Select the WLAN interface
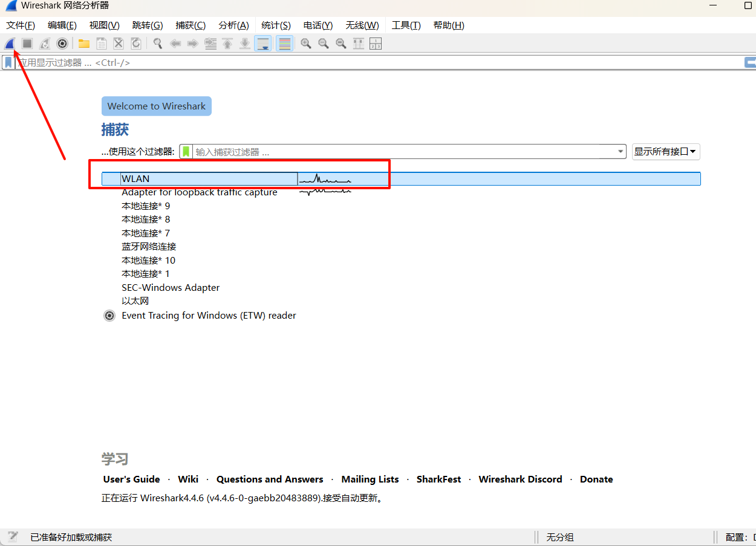This screenshot has width=756, height=546. (401, 178)
